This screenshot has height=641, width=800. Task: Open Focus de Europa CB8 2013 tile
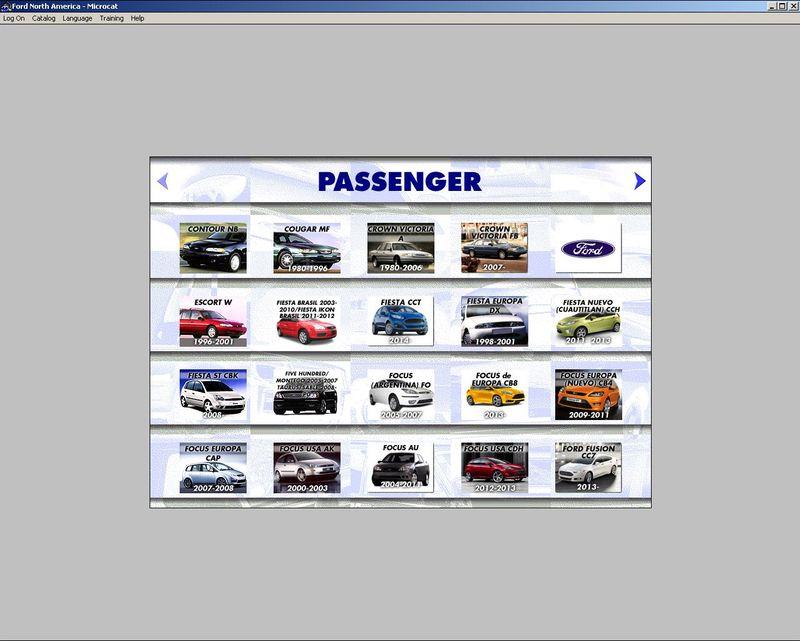tap(494, 395)
